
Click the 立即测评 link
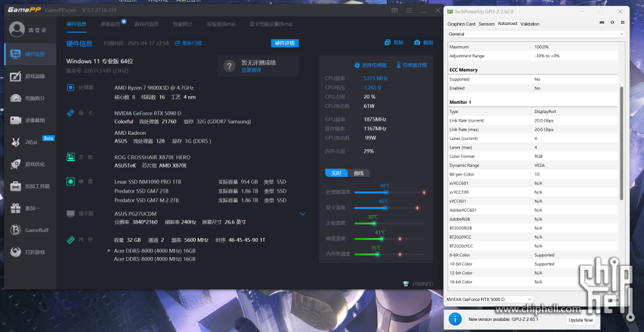[251, 70]
